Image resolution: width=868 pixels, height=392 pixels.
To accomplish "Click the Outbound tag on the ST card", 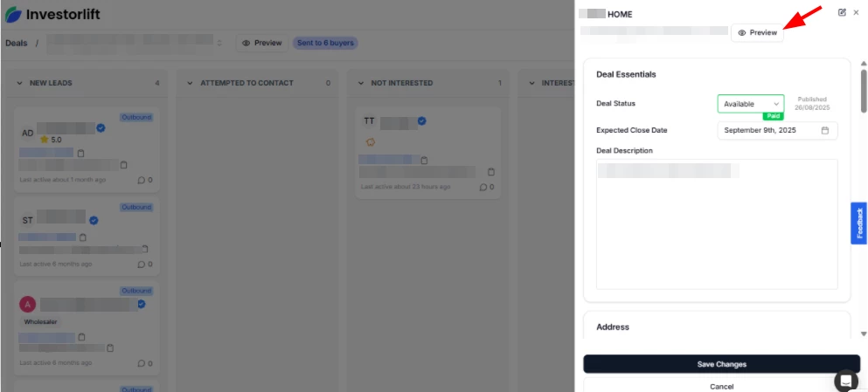I will (x=136, y=207).
